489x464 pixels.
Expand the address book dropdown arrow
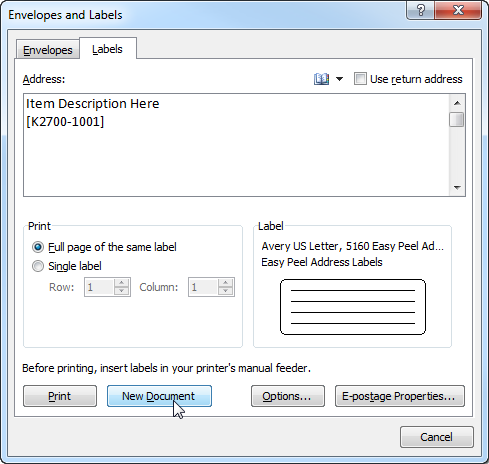(339, 79)
